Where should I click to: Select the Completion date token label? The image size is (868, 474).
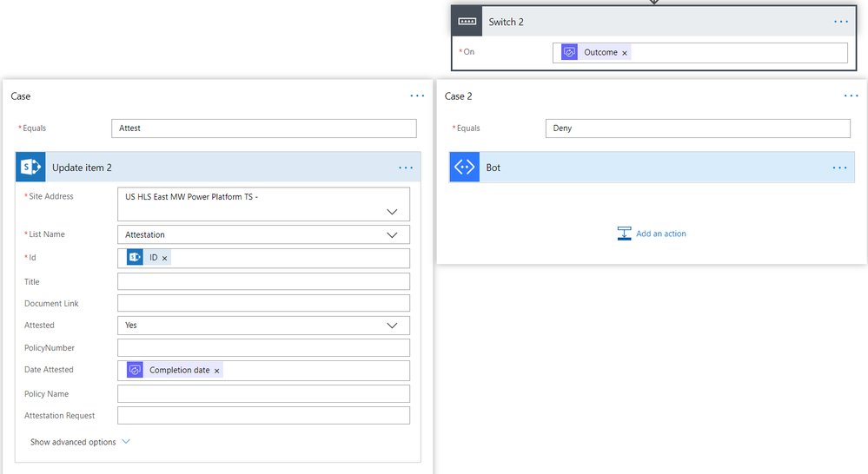pos(179,370)
